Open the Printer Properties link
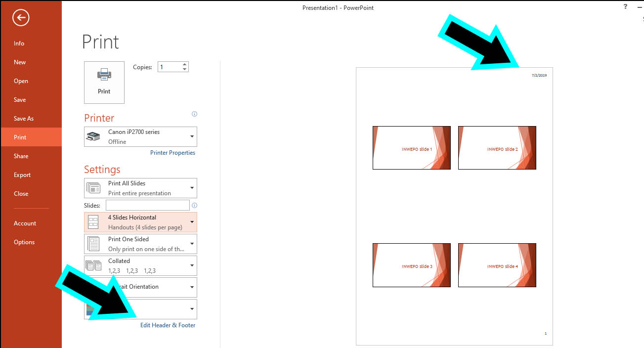 (172, 153)
